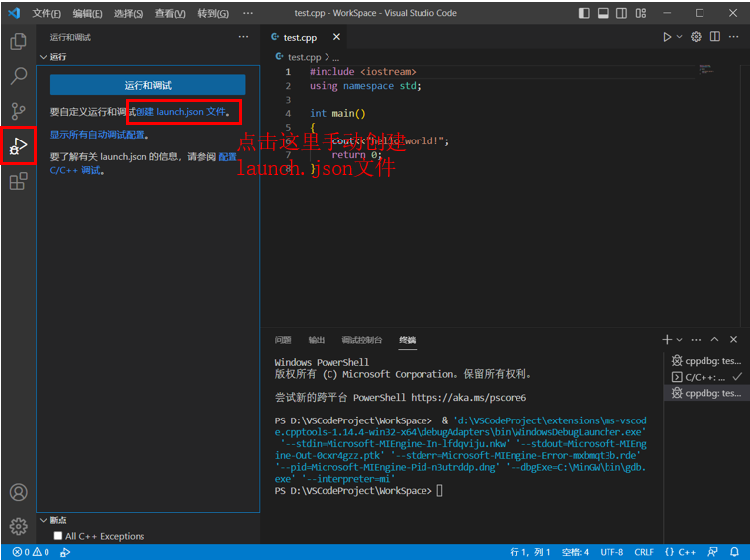
Task: Open editor More Actions ellipsis
Action: tap(734, 37)
